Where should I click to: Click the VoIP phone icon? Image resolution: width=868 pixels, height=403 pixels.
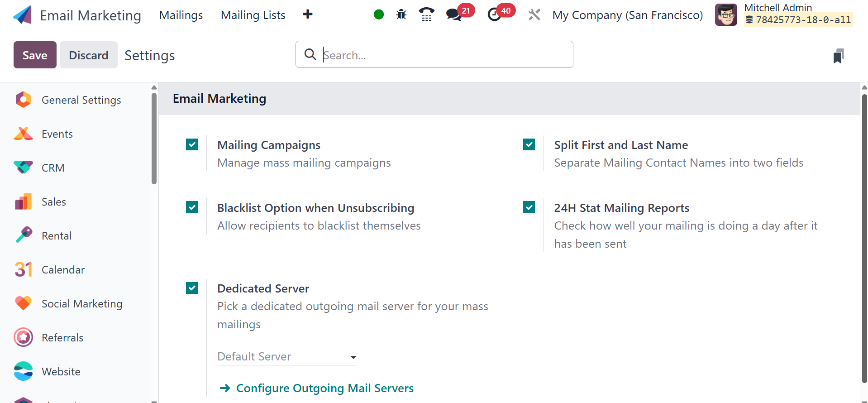pos(426,15)
